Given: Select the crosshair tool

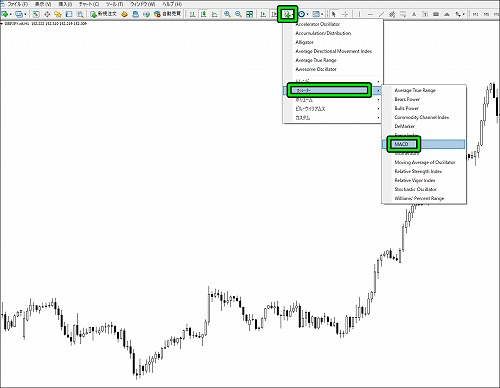Looking at the screenshot, I should [x=345, y=14].
